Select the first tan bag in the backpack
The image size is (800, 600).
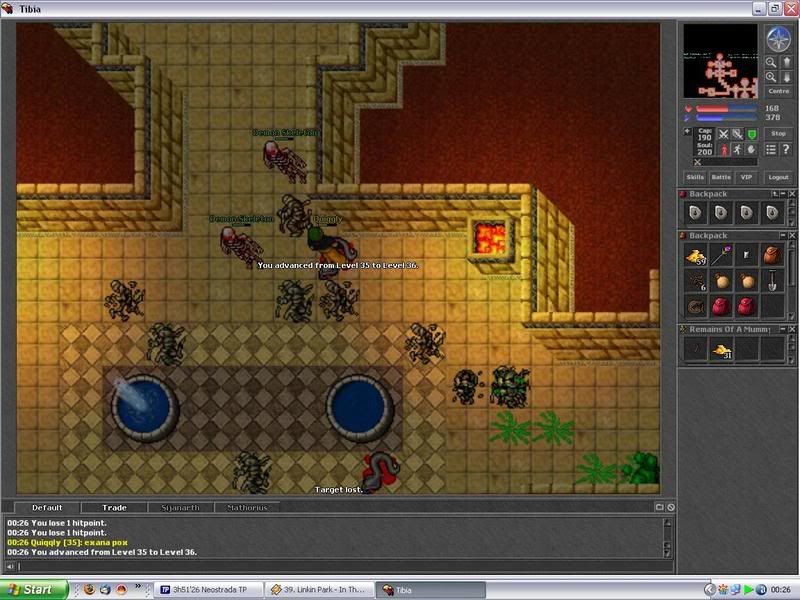721,281
